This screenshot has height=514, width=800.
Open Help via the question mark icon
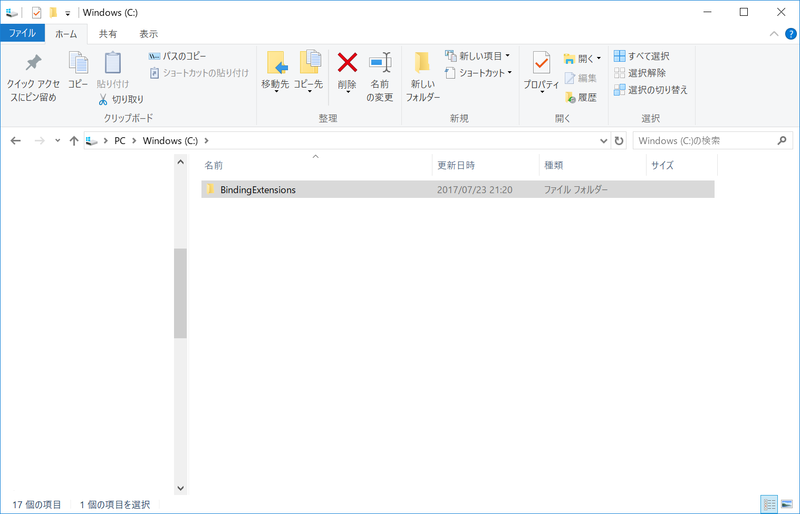pos(790,34)
